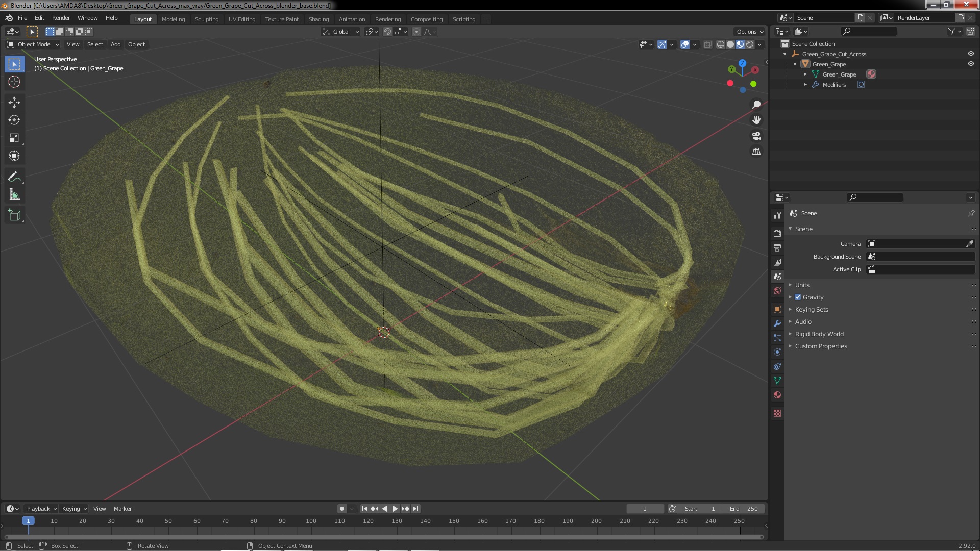Open the Options dropdown
The image size is (980, 551).
click(x=750, y=32)
